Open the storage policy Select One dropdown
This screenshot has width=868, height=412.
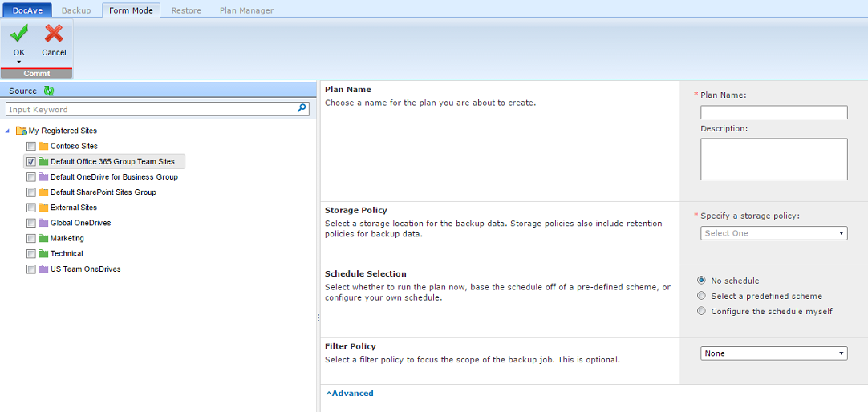coord(774,233)
